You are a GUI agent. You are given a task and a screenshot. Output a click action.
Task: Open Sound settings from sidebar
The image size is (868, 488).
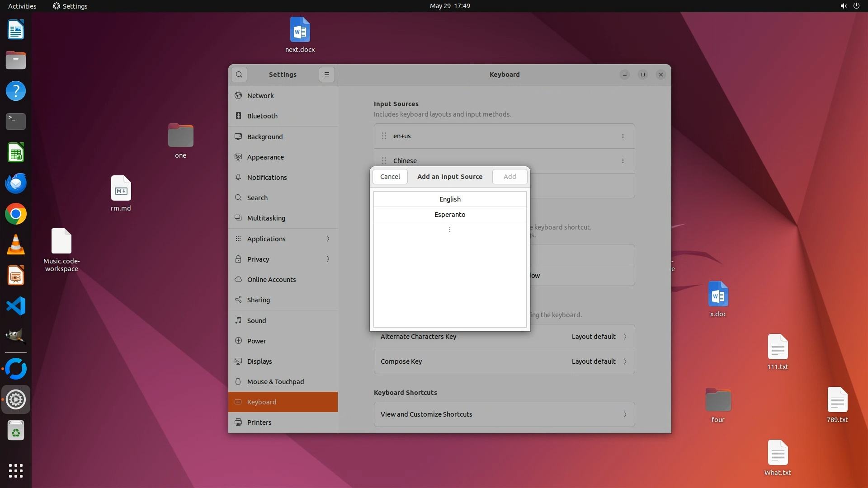256,321
